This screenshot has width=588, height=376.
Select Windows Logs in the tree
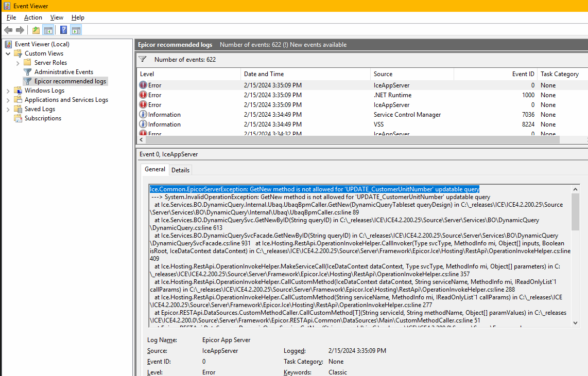(44, 90)
